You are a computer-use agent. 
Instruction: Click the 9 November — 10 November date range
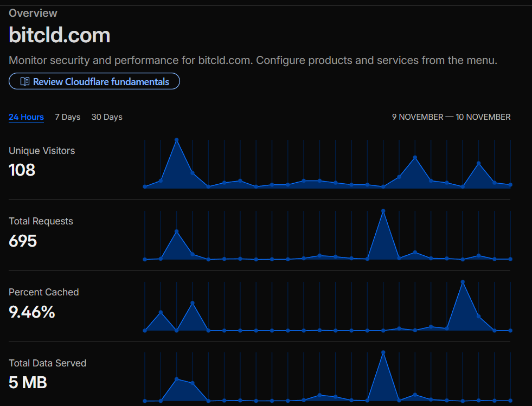(451, 117)
